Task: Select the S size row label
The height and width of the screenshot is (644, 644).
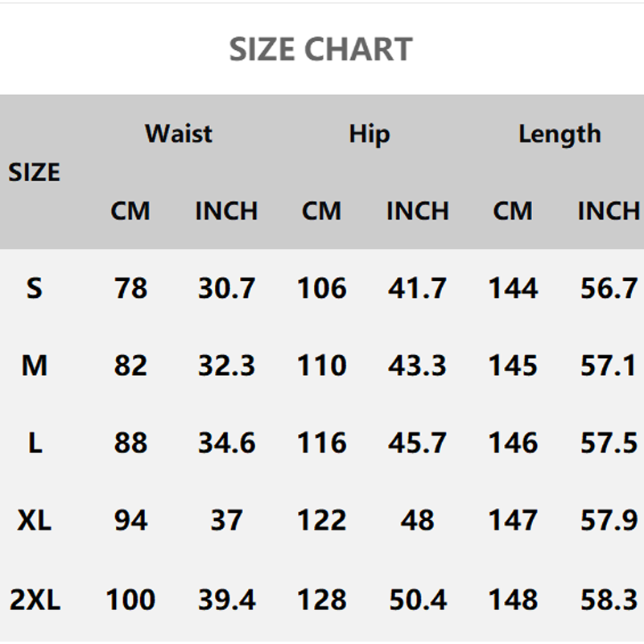Action: click(34, 287)
